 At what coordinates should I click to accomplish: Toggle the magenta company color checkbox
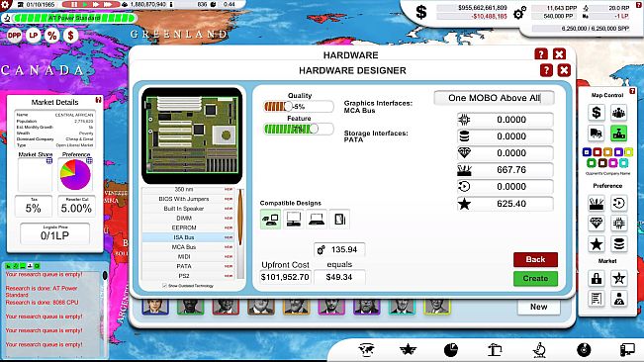(612, 163)
